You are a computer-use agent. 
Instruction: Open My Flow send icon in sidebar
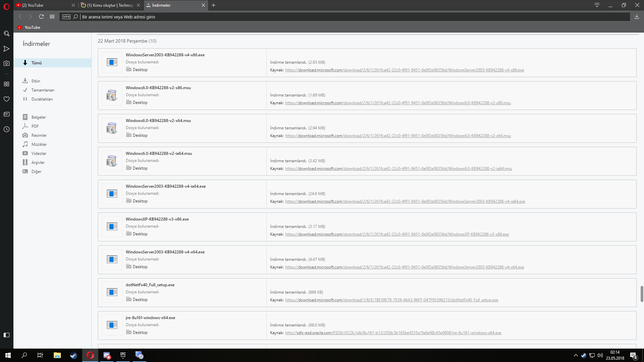click(6, 49)
